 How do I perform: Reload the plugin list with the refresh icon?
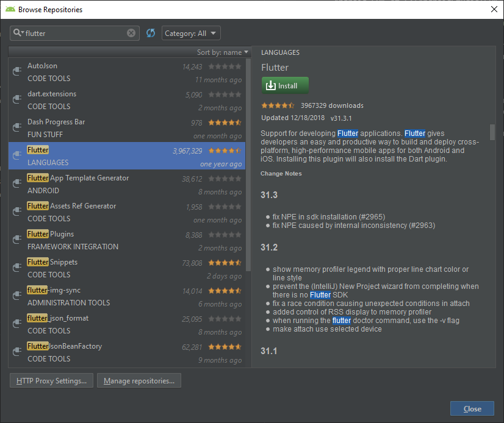[x=151, y=33]
